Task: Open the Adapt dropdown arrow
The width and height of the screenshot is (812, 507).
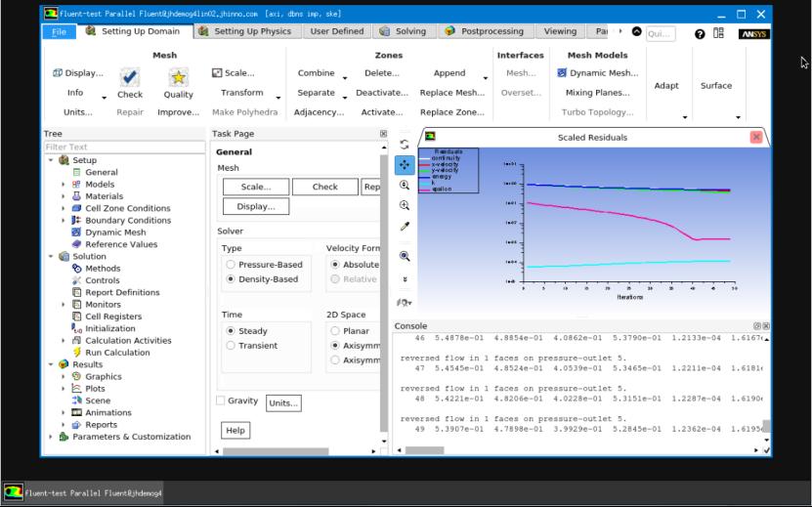Action: click(x=685, y=117)
